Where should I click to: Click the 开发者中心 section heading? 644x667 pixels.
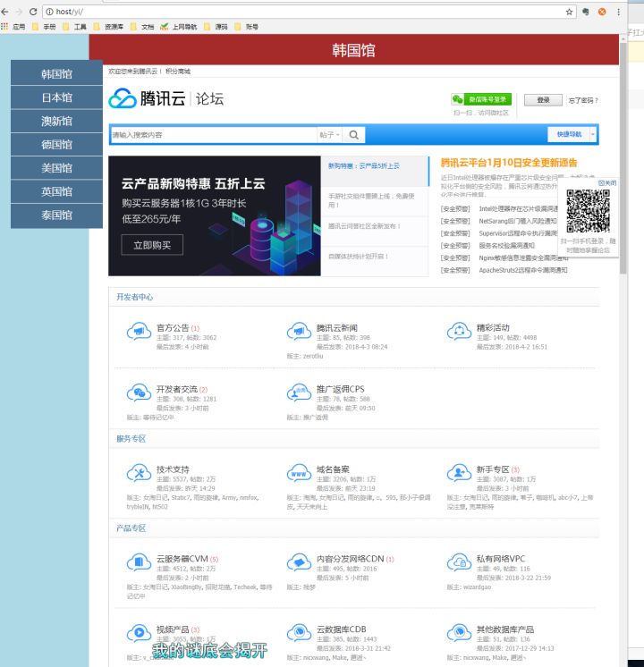(134, 297)
